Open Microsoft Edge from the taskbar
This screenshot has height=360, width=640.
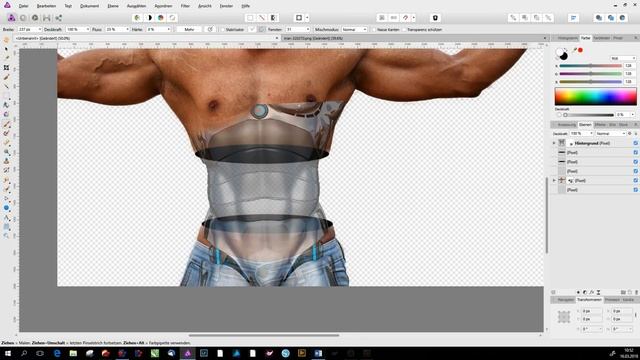tap(57, 353)
